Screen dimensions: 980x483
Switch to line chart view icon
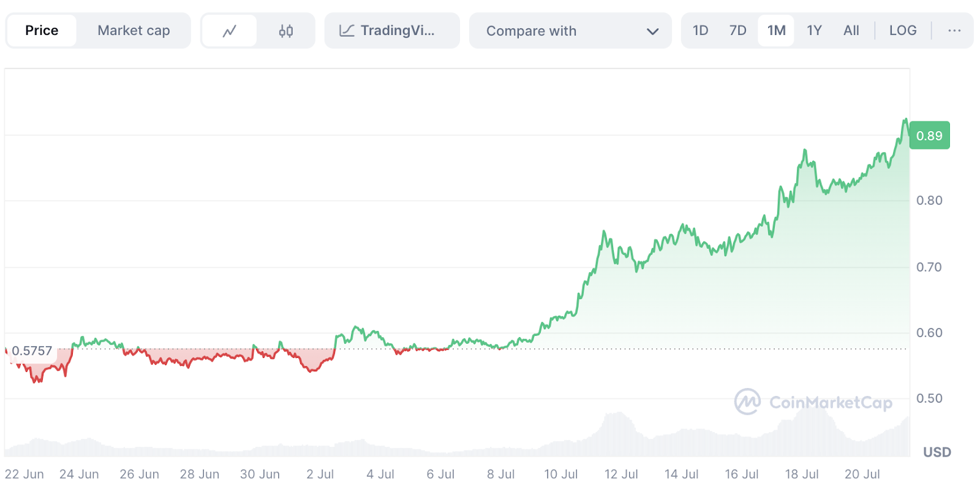tap(229, 31)
